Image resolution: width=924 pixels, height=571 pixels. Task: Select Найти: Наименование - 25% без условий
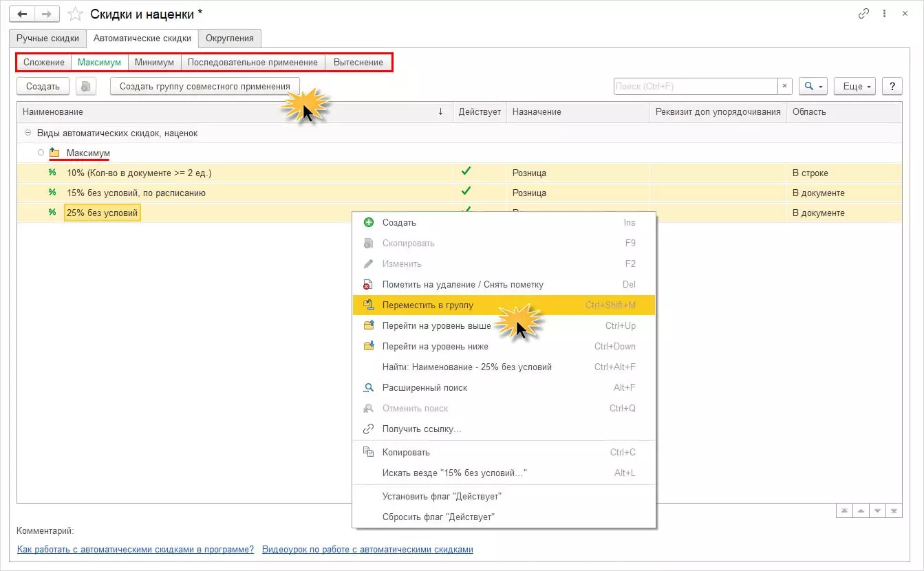point(504,367)
